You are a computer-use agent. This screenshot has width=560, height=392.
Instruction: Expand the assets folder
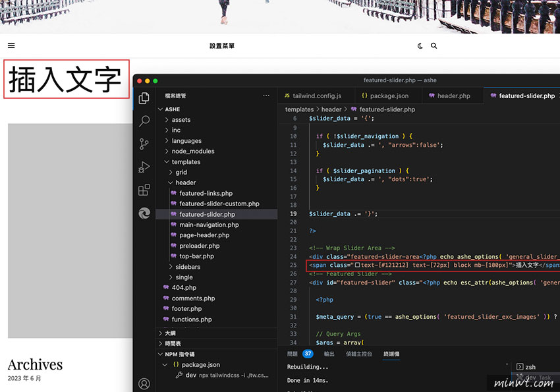[x=217, y=120]
